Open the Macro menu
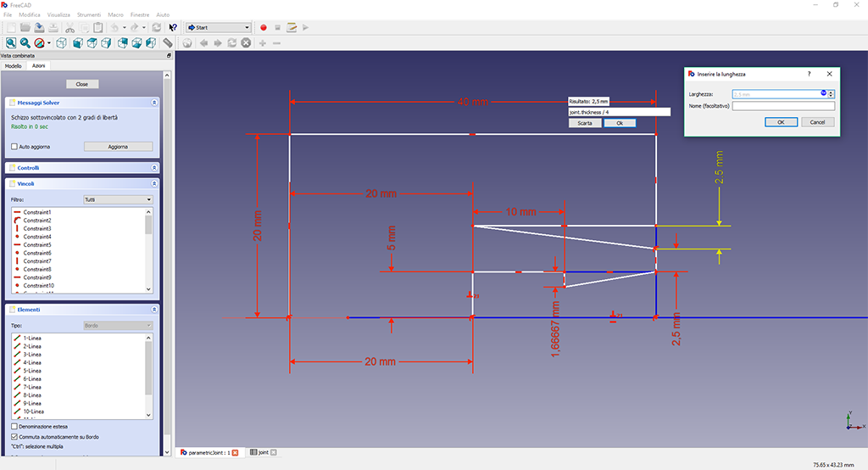The height and width of the screenshot is (470, 868). (x=115, y=15)
